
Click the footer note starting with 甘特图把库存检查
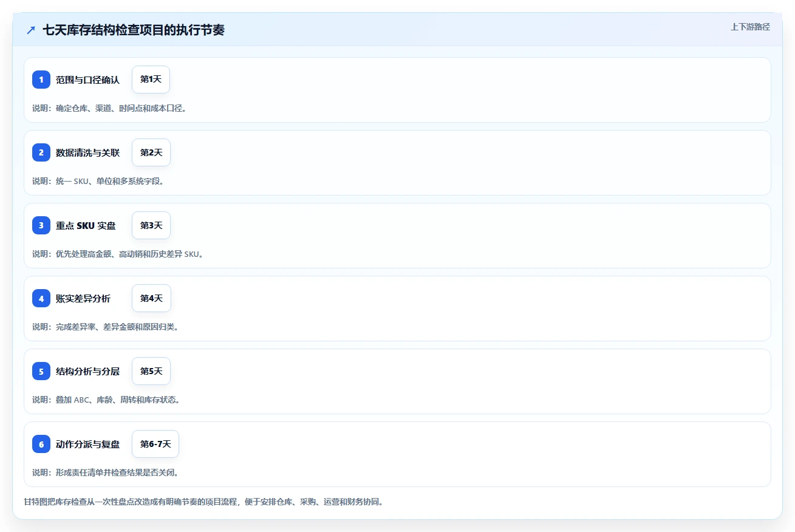203,502
